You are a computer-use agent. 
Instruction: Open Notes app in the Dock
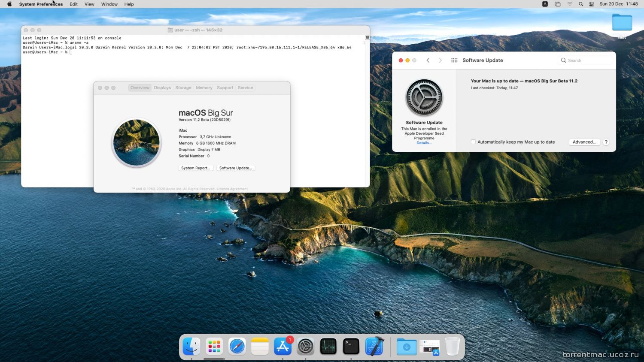[x=260, y=347]
